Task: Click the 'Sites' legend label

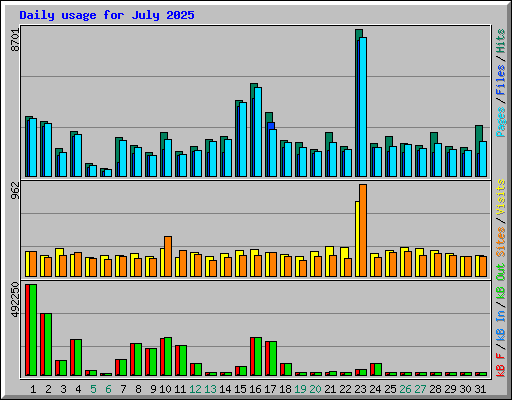Action: tap(501, 242)
